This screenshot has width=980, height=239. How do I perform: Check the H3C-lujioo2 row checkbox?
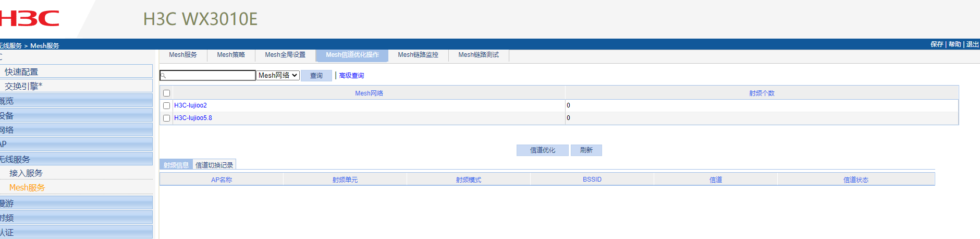(x=167, y=105)
